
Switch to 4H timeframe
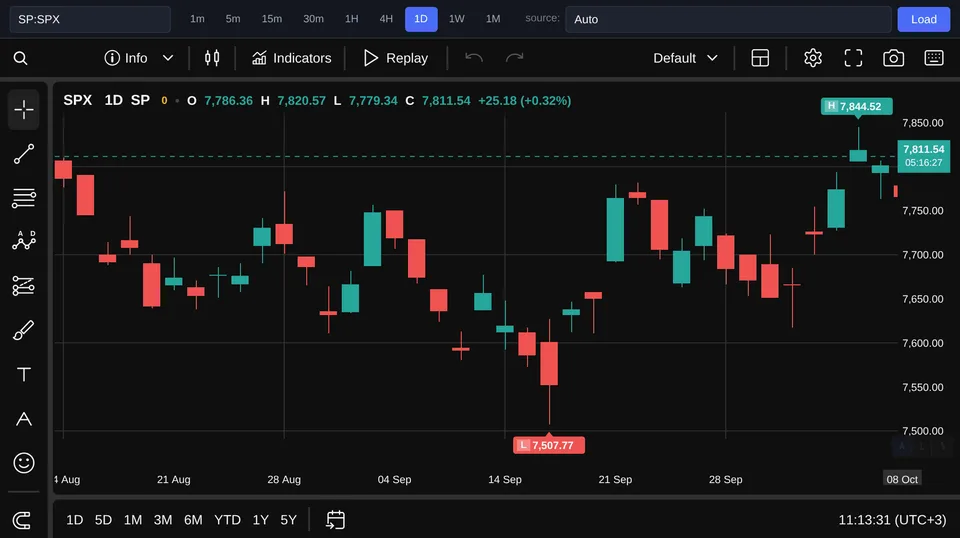coord(386,19)
